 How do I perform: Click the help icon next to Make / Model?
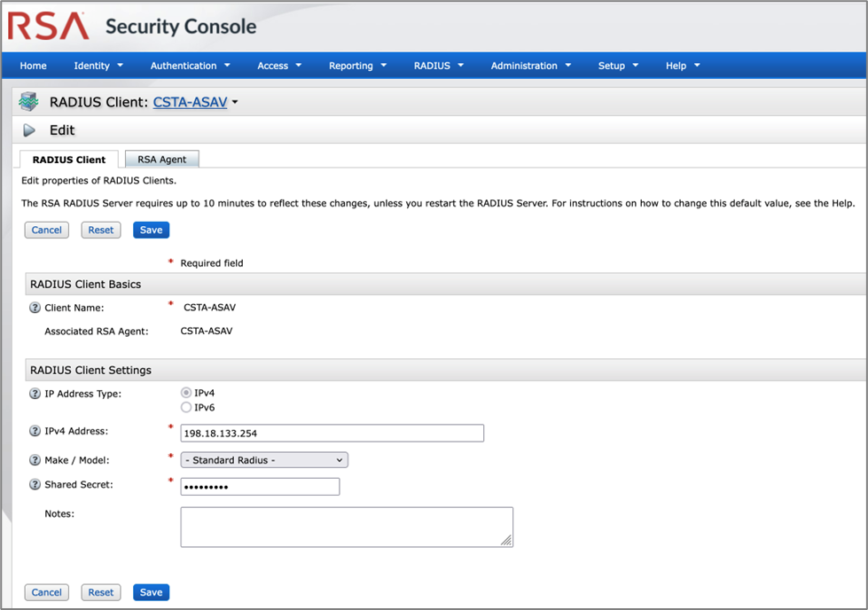pyautogui.click(x=35, y=460)
